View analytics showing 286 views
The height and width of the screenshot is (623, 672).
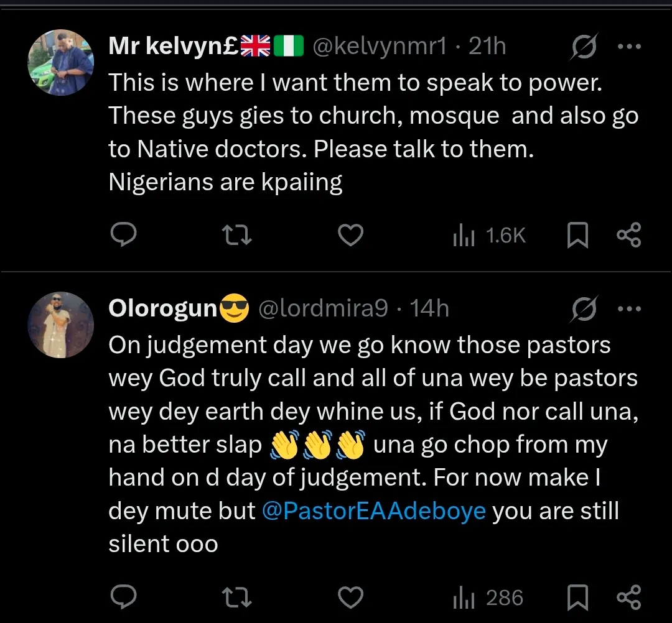488,598
